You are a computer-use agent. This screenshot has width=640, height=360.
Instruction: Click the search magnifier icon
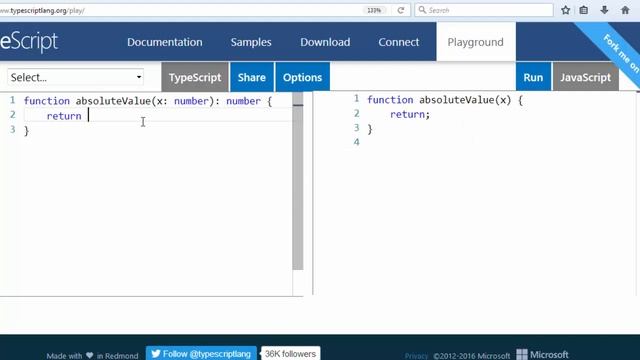(x=422, y=10)
